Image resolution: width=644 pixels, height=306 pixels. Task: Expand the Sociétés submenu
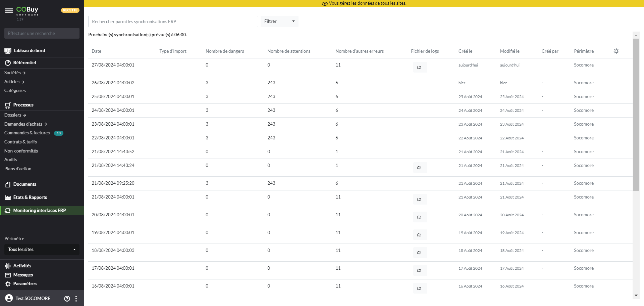[15, 73]
